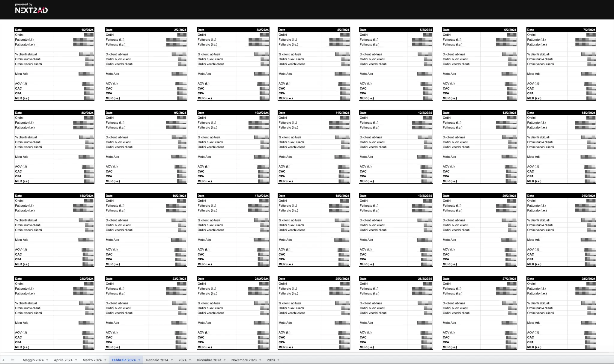This screenshot has height=364, width=614.
Task: Expand the 2023 tab dropdown arrow
Action: tap(278, 360)
